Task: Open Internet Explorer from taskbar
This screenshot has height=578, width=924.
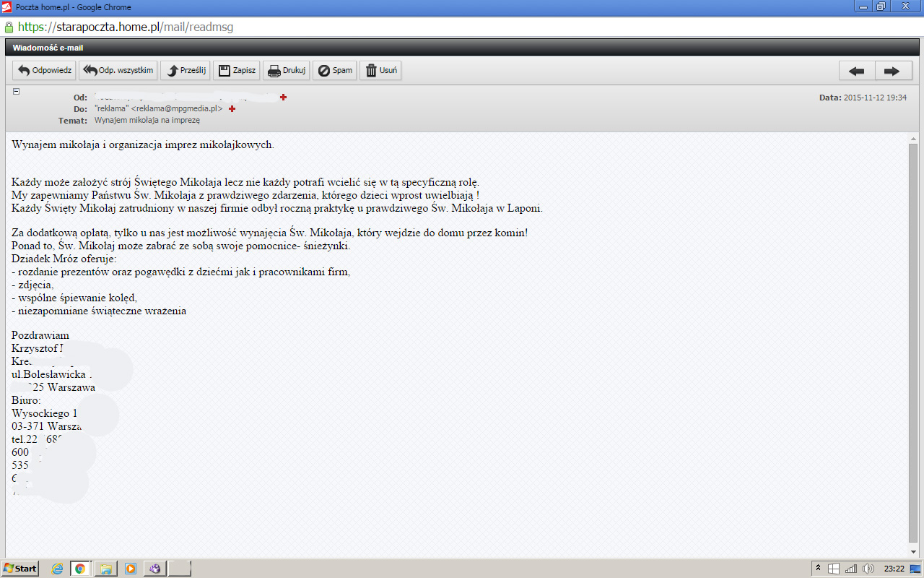Action: (x=57, y=569)
